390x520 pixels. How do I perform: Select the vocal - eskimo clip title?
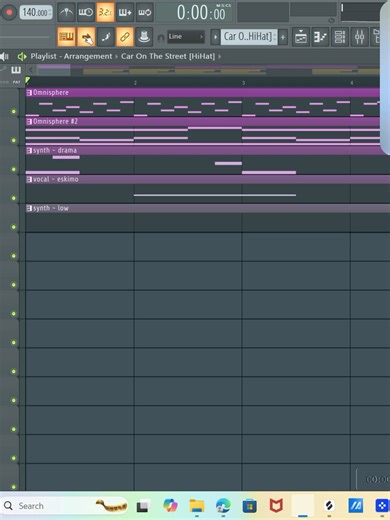pos(56,179)
